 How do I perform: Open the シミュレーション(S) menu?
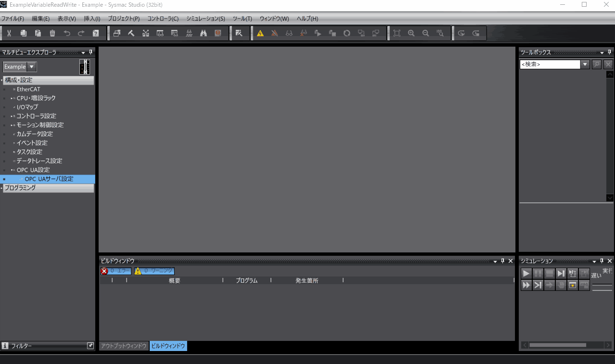205,19
